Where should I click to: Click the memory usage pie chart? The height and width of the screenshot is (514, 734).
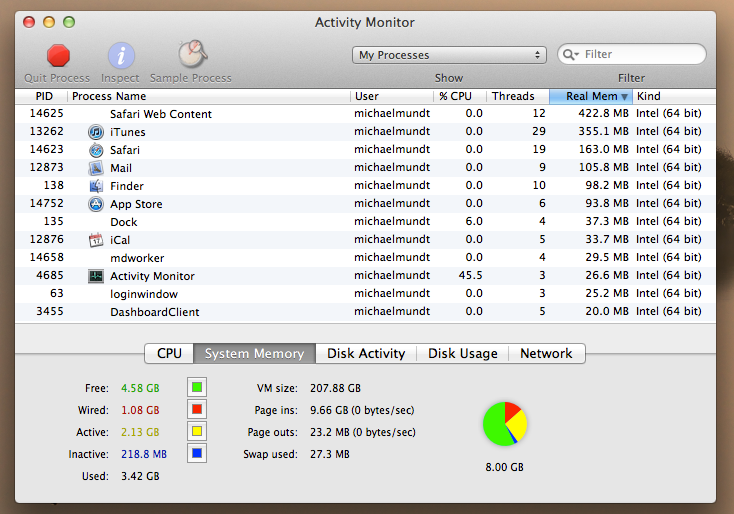click(x=505, y=424)
